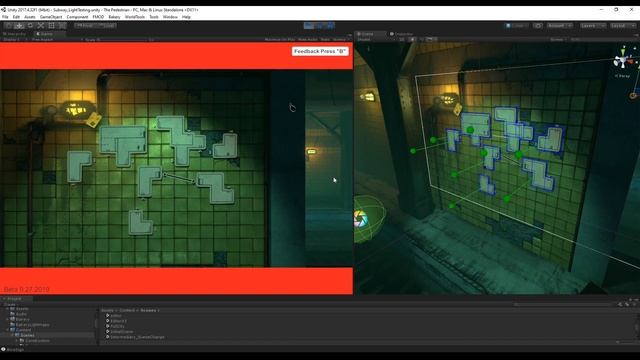640x360 pixels.
Task: Open the File menu
Action: point(5,17)
